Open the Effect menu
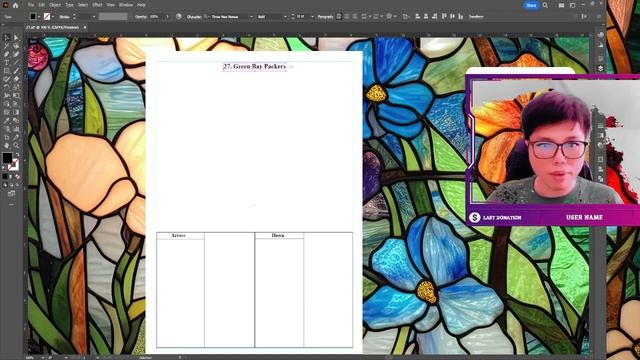 (97, 5)
